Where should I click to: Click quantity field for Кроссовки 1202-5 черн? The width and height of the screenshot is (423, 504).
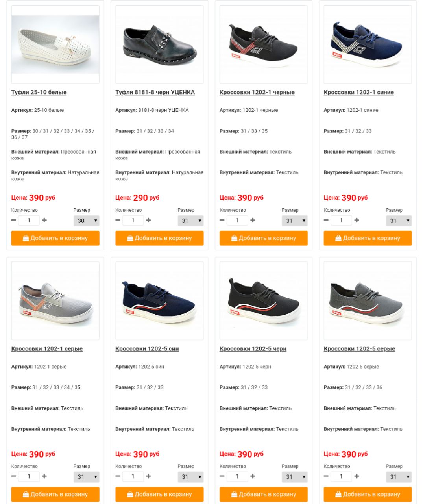click(237, 476)
